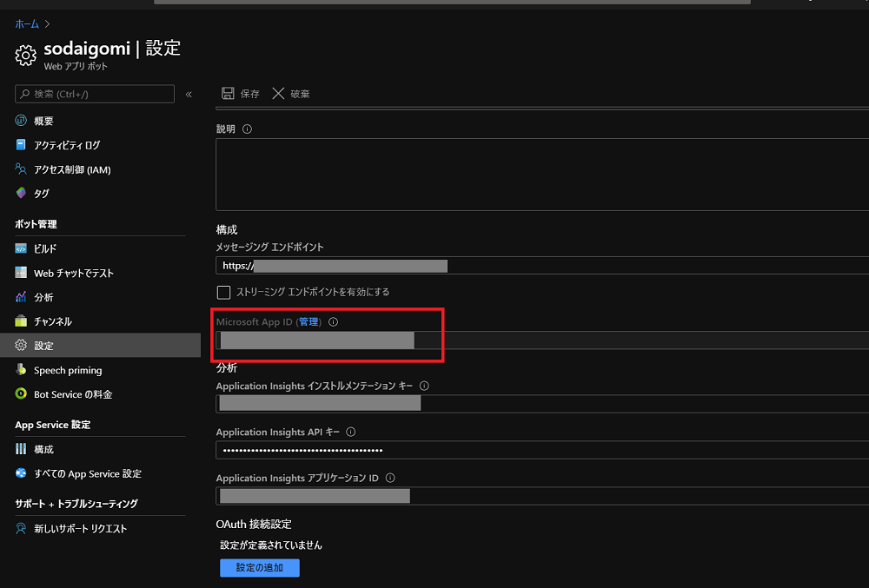Viewport: 869px width, 588px height.
Task: Click the 破棄 button label
Action: 300,94
